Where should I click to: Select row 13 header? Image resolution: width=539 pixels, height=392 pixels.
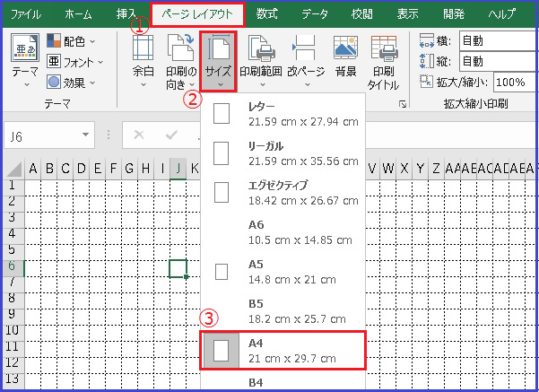pos(13,379)
